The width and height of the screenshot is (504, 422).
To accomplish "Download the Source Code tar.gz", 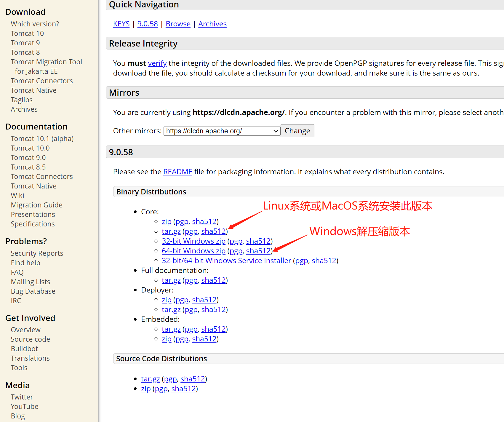I will point(151,379).
